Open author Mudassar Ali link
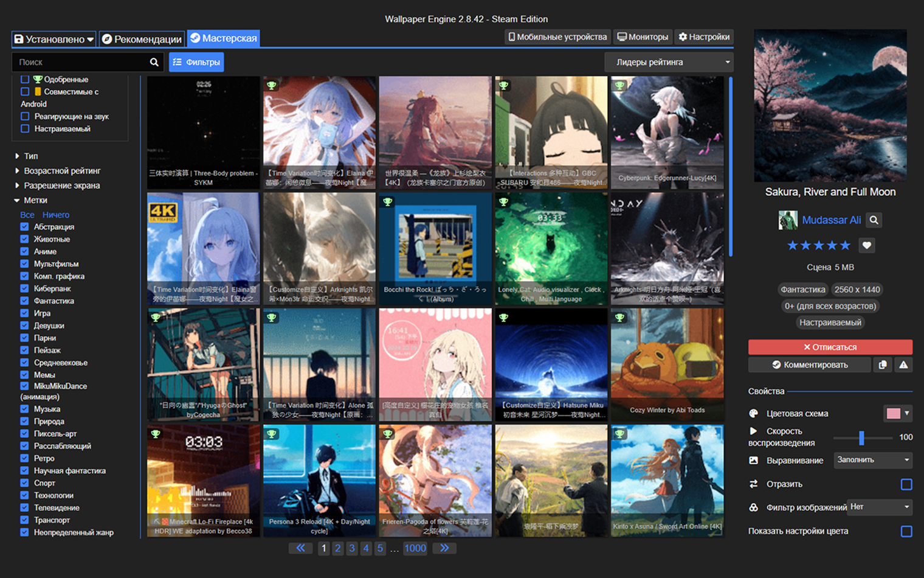This screenshot has height=578, width=924. tap(831, 220)
